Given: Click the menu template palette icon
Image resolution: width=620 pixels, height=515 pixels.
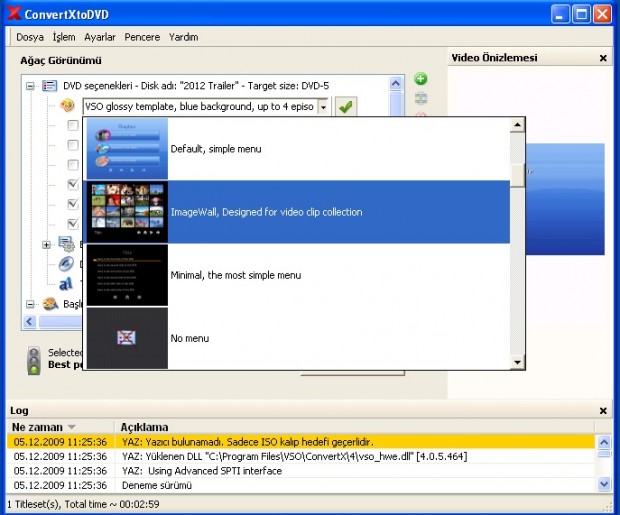Looking at the screenshot, I should (x=68, y=105).
